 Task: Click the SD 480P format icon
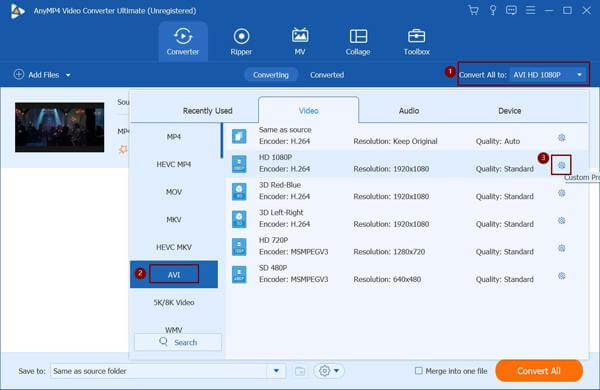tap(239, 274)
